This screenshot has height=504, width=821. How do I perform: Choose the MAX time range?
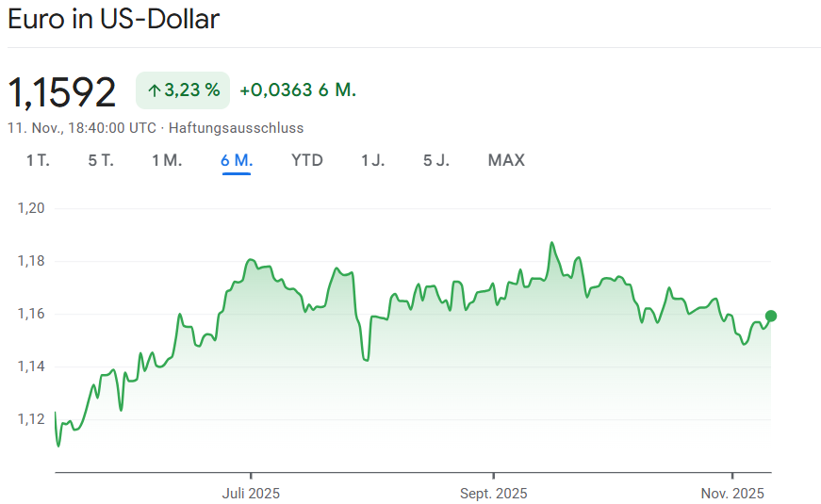pyautogui.click(x=506, y=160)
